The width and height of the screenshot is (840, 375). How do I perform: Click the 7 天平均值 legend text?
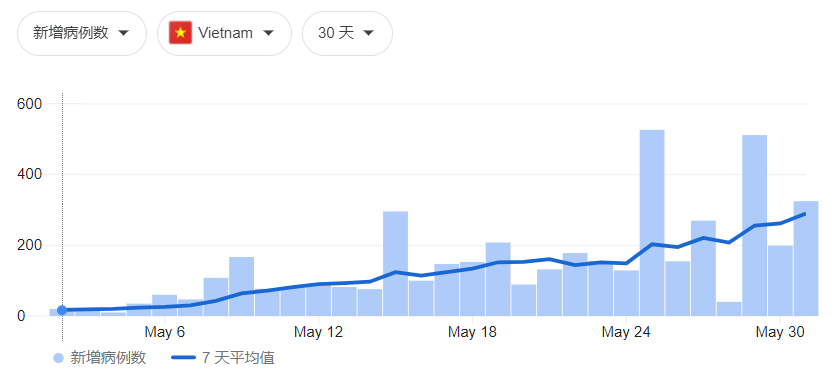pyautogui.click(x=238, y=358)
